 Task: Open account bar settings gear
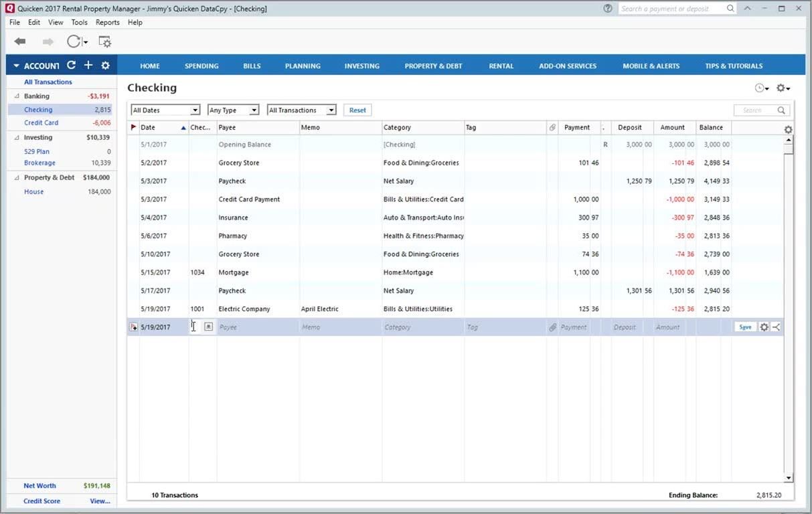pos(105,66)
